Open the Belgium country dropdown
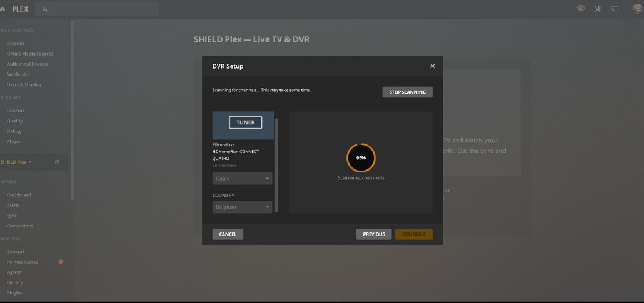The image size is (644, 303). 242,207
